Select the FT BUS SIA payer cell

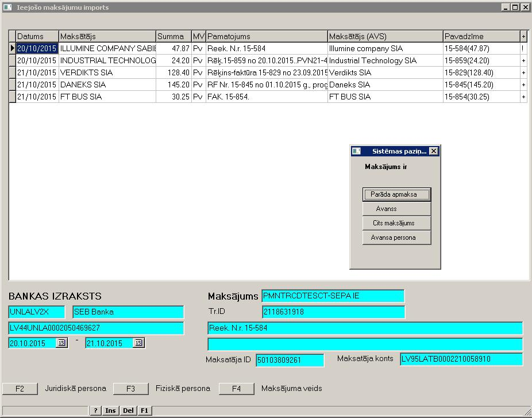pos(107,97)
